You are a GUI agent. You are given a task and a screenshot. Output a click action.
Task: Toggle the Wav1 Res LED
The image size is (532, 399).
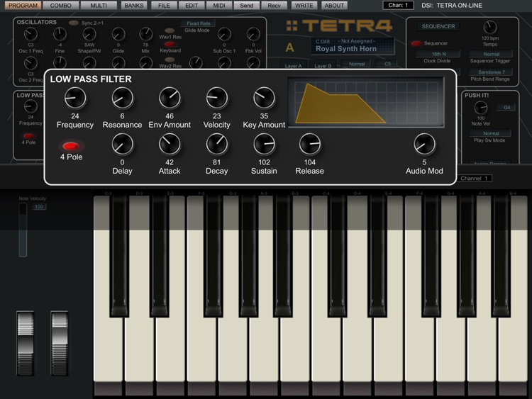[x=170, y=30]
